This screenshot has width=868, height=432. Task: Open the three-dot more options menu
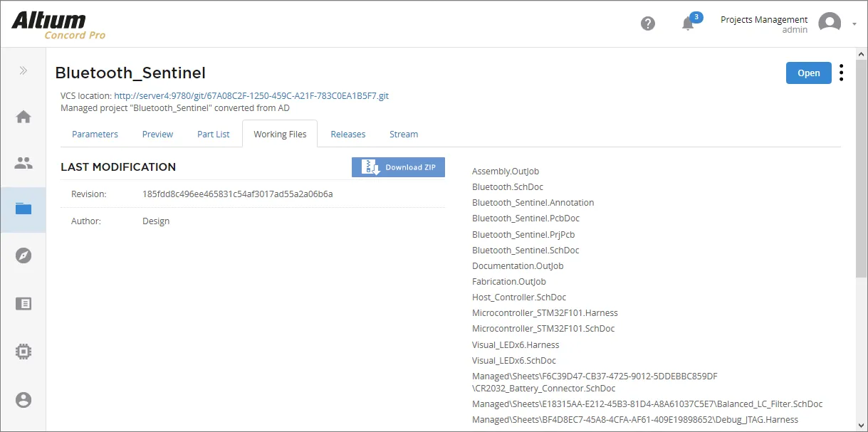click(842, 73)
